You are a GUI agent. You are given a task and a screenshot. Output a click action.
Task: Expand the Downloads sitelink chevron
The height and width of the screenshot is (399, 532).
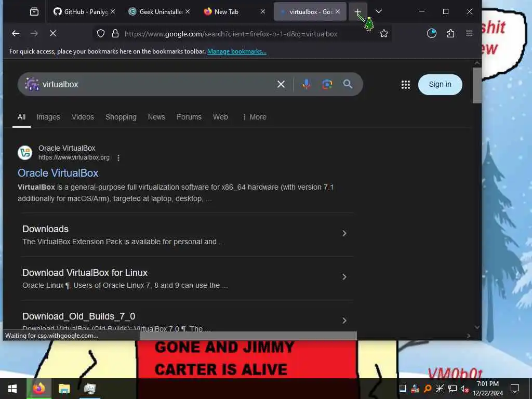pos(344,233)
